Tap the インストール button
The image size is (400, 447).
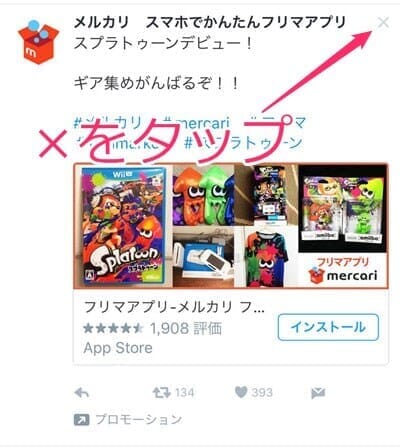(328, 327)
